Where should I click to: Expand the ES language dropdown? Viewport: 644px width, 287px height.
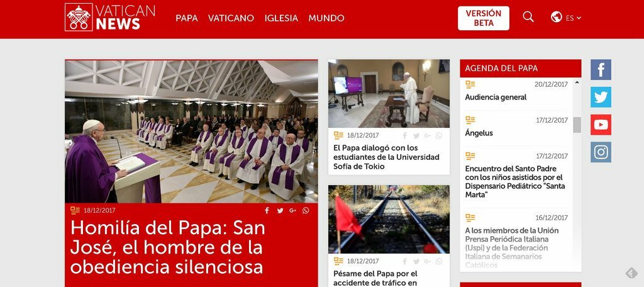tap(574, 18)
